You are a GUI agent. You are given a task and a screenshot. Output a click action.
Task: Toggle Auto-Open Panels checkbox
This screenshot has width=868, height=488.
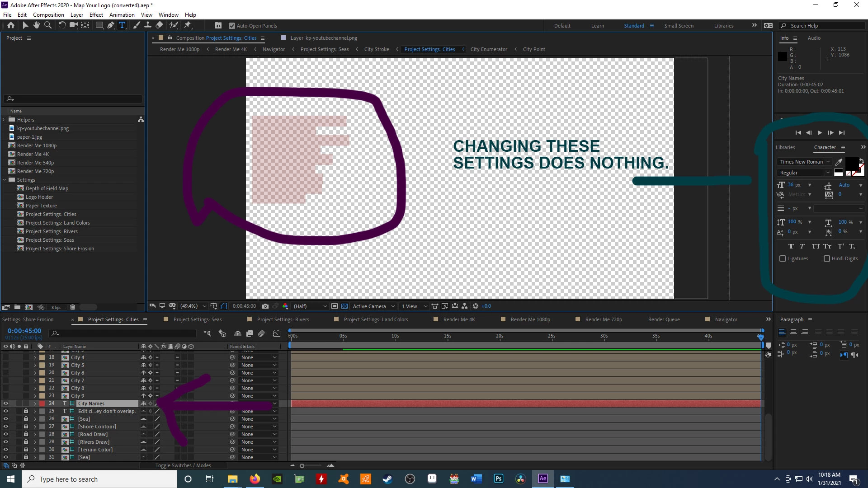coord(232,26)
